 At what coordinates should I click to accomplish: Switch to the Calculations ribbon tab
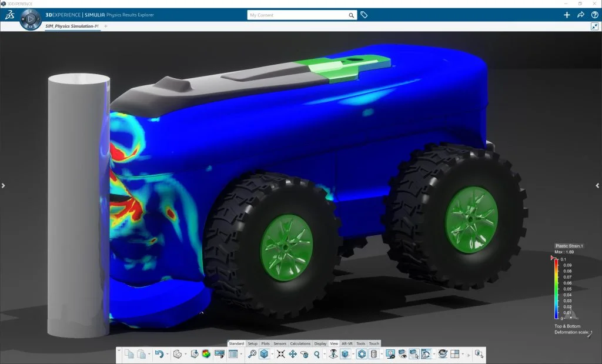tap(300, 343)
